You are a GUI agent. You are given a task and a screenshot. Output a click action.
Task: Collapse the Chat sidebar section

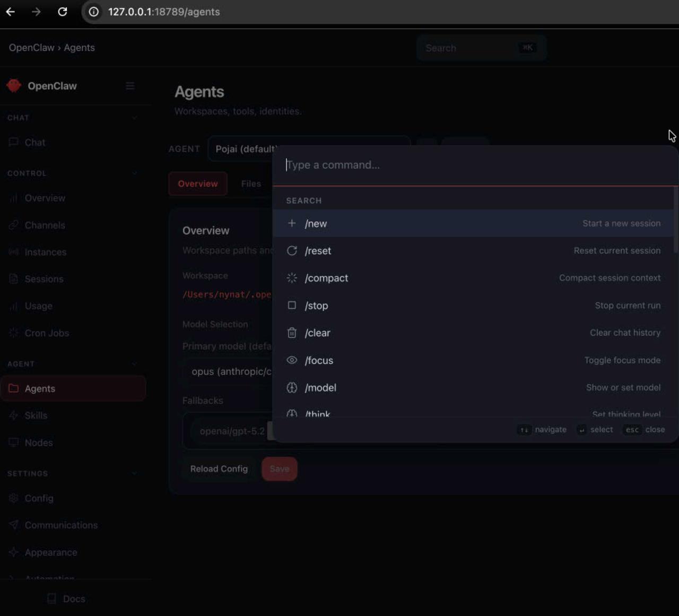[134, 118]
